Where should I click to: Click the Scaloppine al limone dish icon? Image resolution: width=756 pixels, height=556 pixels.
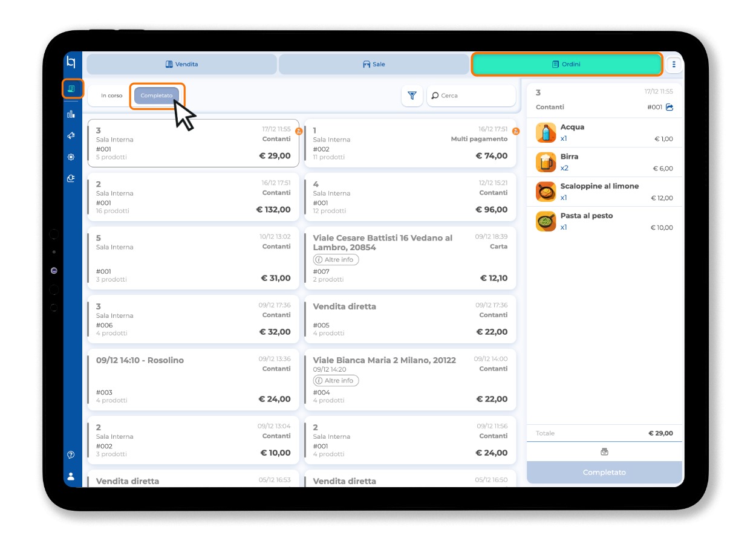546,192
